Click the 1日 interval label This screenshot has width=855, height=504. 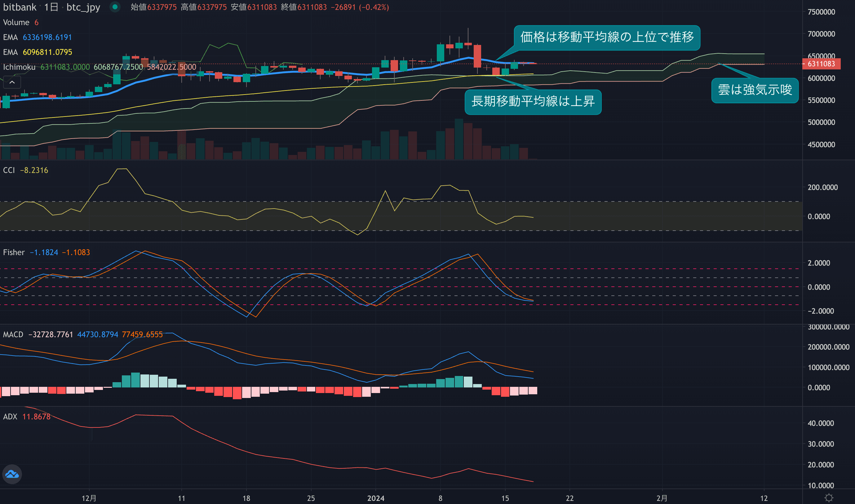51,7
